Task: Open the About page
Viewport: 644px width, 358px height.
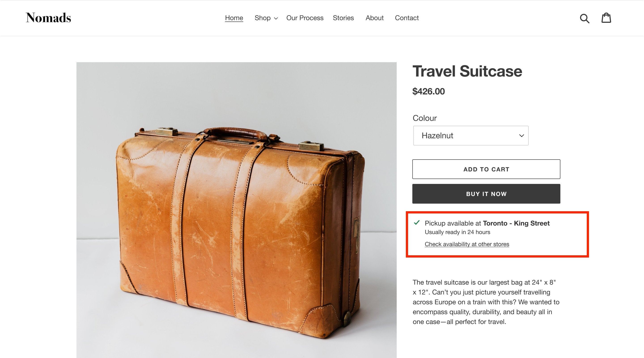Action: [374, 18]
